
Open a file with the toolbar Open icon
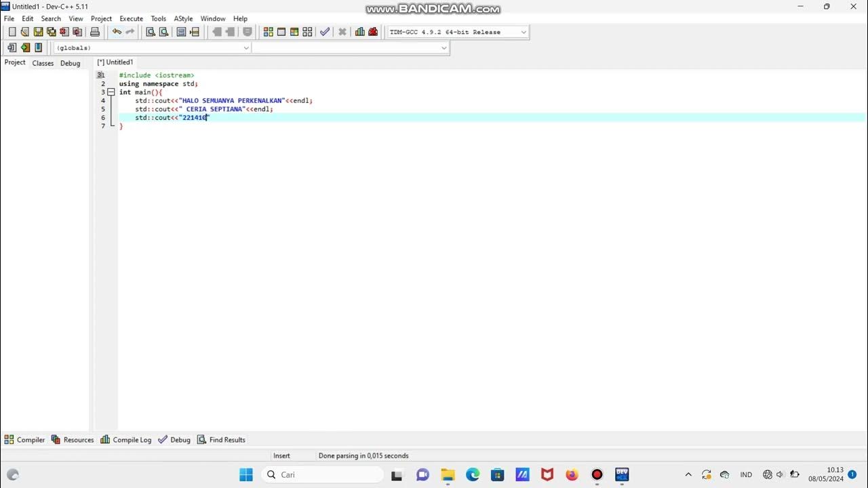tap(25, 32)
